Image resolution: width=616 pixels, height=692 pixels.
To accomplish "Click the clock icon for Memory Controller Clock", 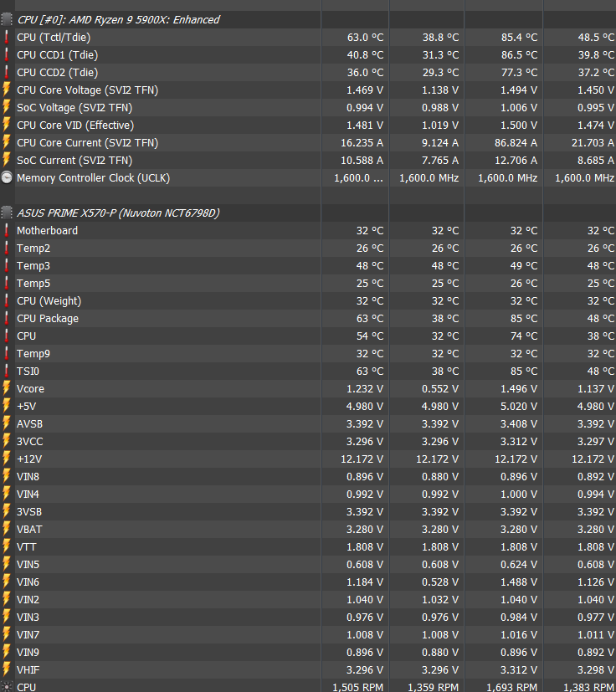I will click(x=8, y=178).
